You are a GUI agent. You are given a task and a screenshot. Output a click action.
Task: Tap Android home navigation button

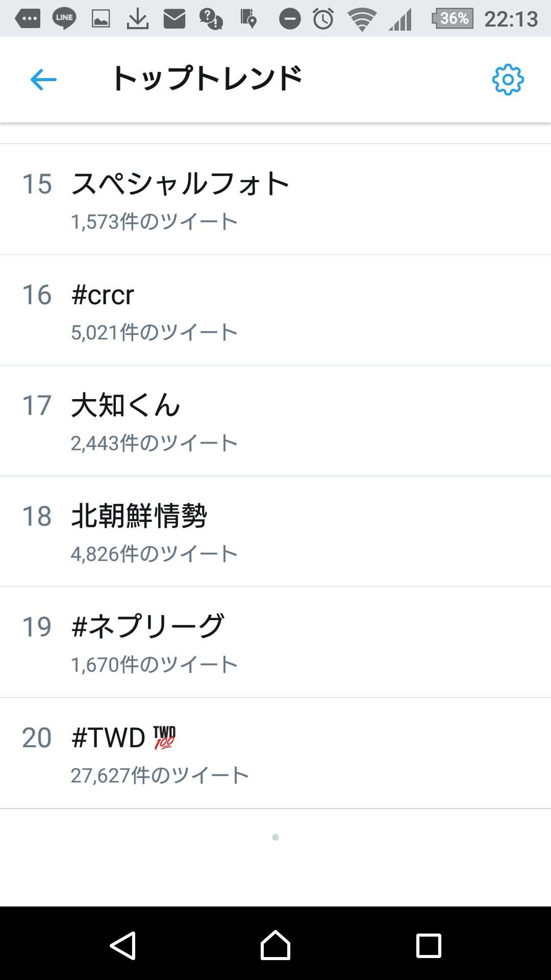click(275, 945)
